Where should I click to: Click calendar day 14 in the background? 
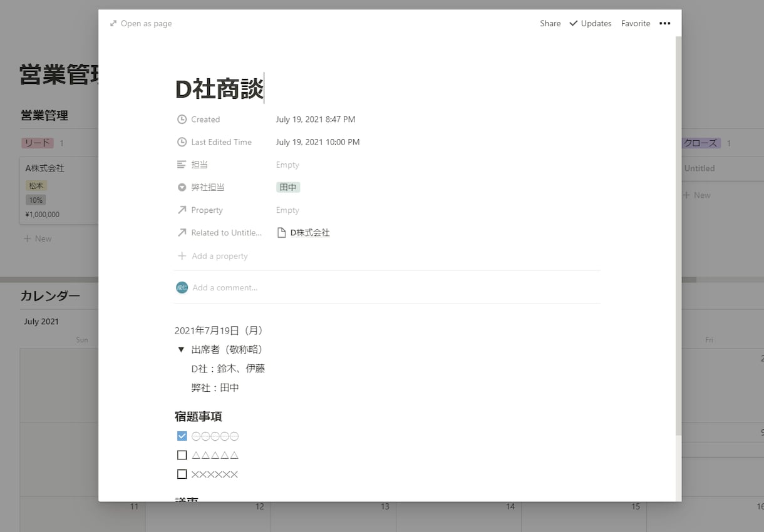(x=510, y=506)
